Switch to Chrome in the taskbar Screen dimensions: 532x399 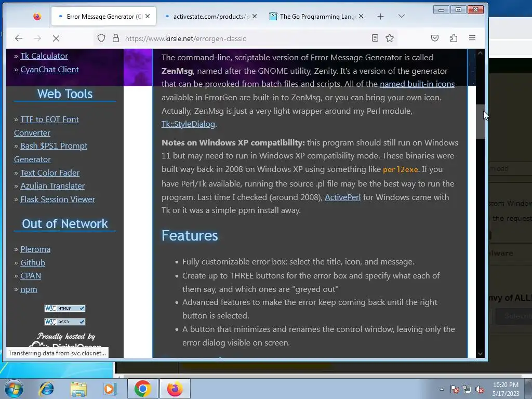pos(142,389)
